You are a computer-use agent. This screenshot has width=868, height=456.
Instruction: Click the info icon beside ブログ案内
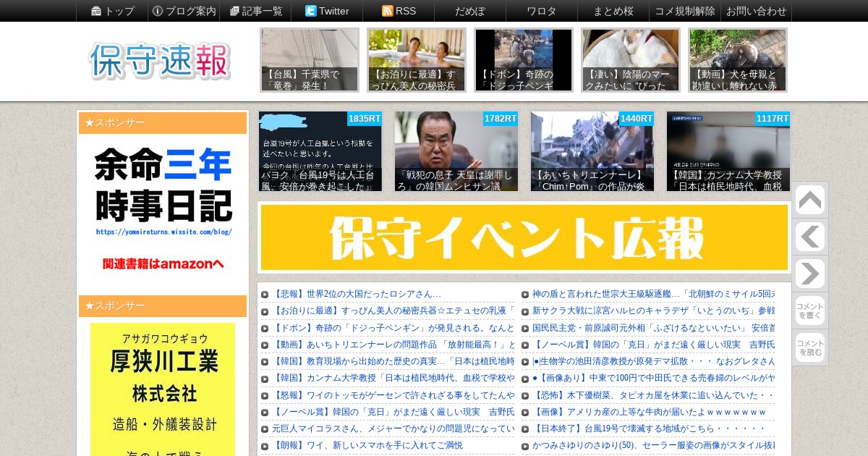click(x=157, y=11)
